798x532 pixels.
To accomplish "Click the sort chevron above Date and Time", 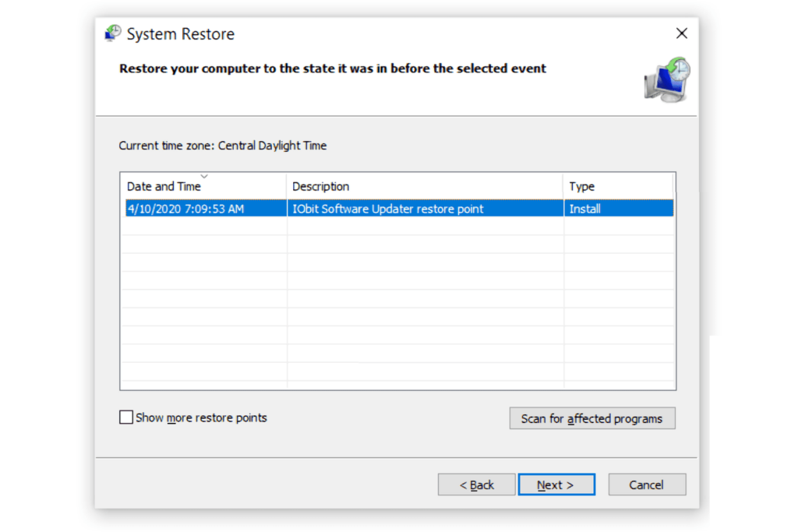I will (206, 175).
